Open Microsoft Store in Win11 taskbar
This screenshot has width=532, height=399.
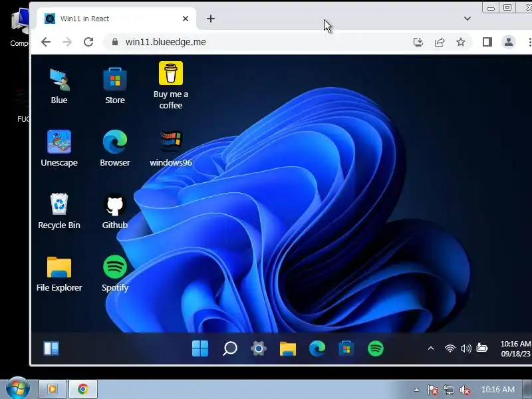point(346,348)
